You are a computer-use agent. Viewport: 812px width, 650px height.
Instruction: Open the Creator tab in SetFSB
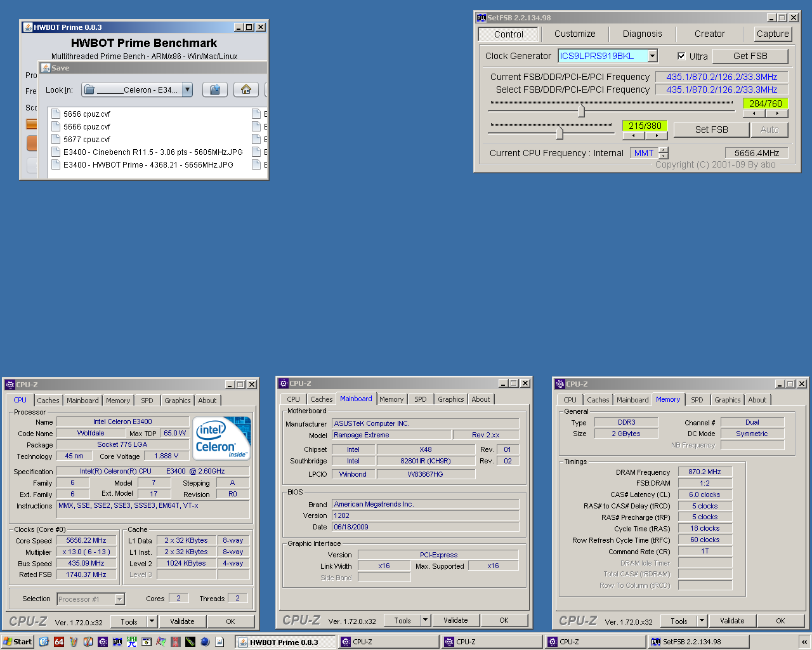[x=709, y=34]
